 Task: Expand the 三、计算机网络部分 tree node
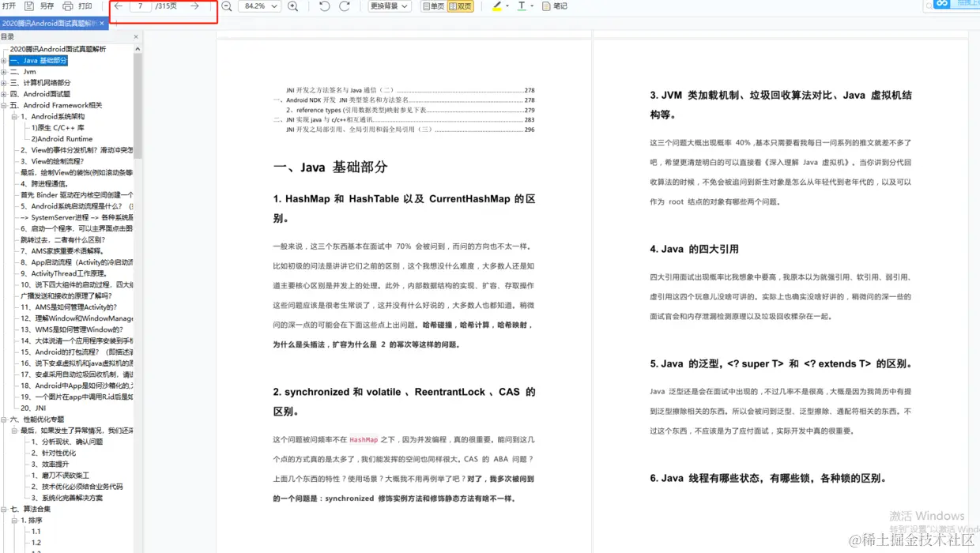pos(4,83)
